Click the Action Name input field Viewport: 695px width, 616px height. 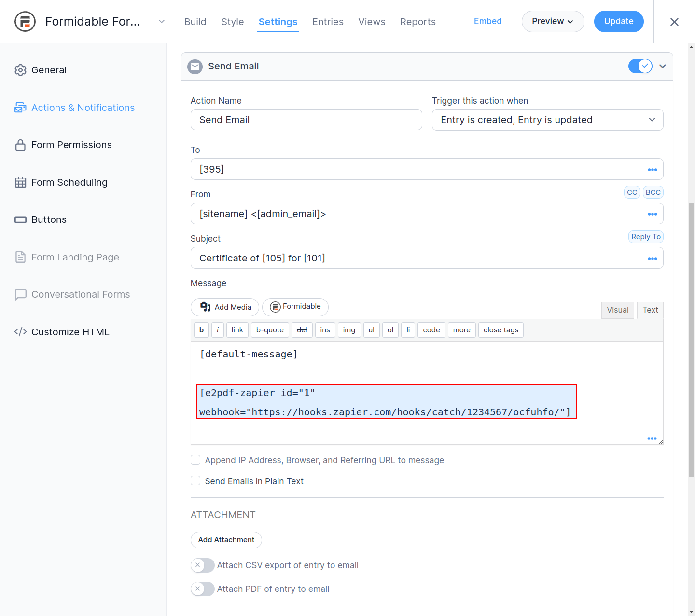coord(306,120)
